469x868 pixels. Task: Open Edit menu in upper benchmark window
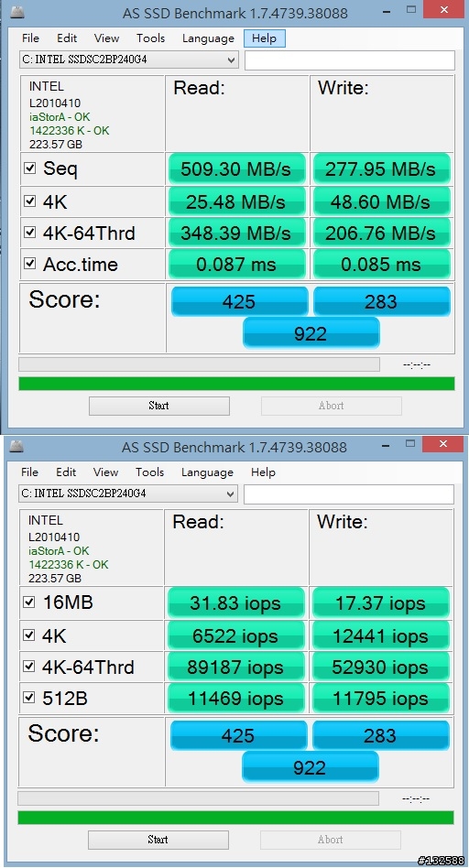[x=67, y=38]
